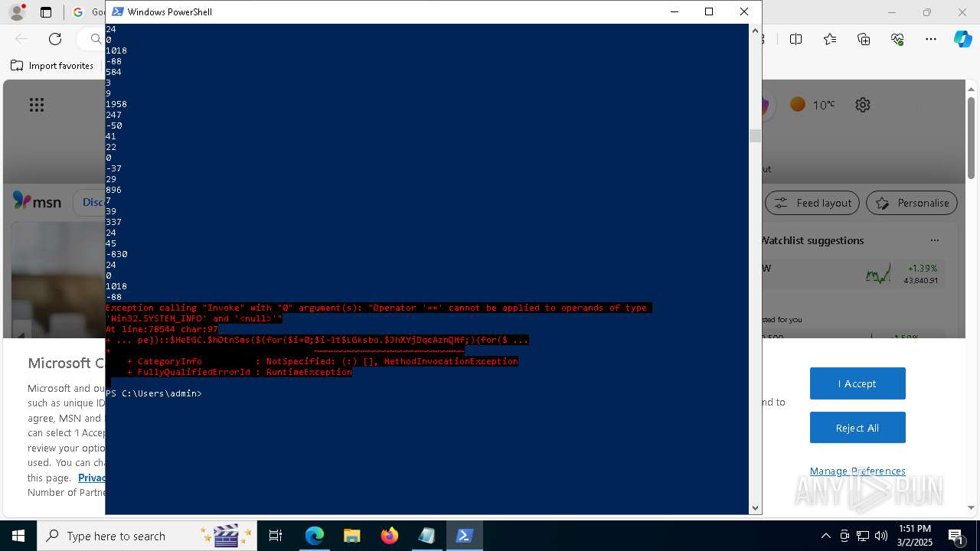Open Edge profile avatar icon
The image size is (980, 551).
click(x=16, y=12)
